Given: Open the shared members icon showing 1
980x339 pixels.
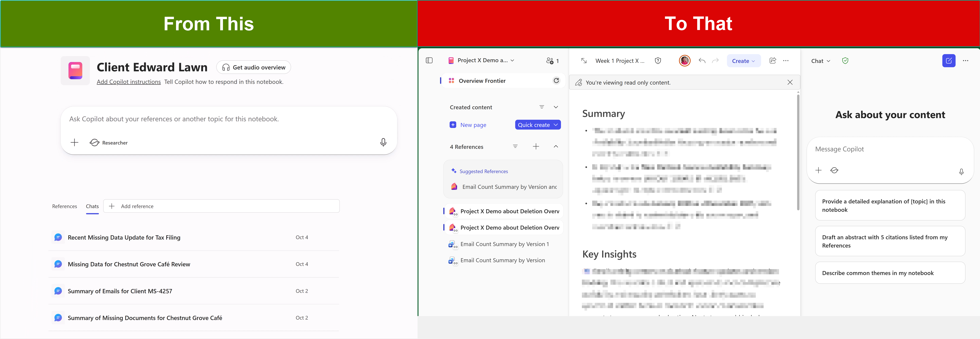Looking at the screenshot, I should pyautogui.click(x=552, y=61).
